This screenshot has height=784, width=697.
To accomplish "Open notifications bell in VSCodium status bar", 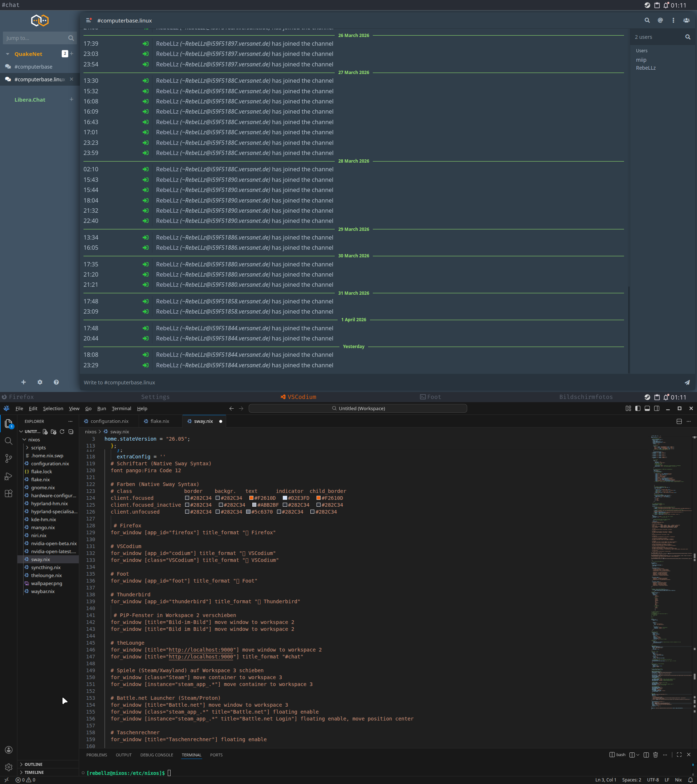I will click(690, 780).
